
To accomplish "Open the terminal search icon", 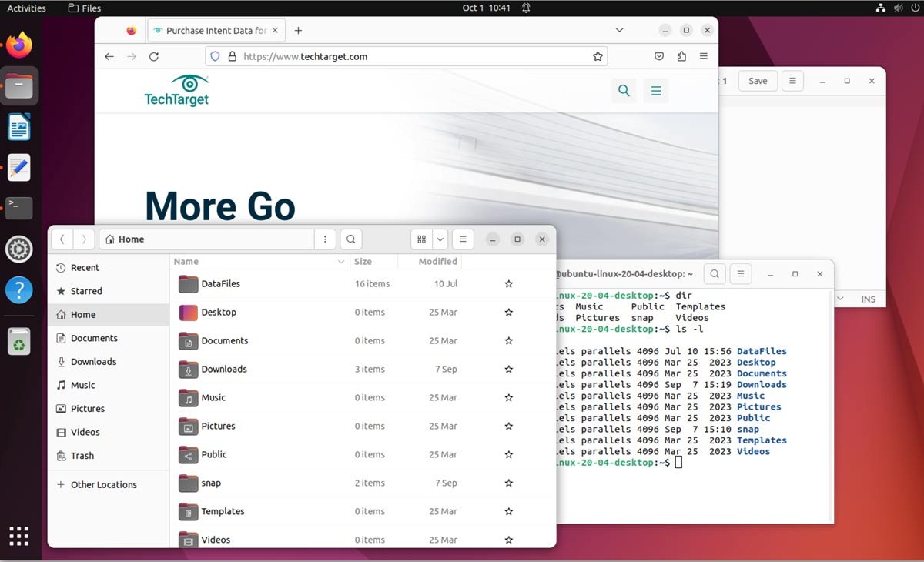I will point(715,274).
